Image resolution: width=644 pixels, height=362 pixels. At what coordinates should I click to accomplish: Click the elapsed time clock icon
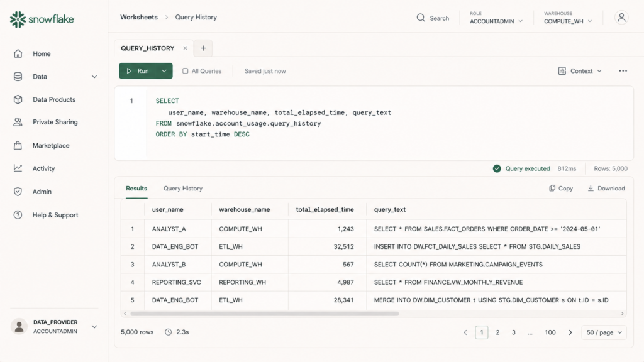coord(169,332)
